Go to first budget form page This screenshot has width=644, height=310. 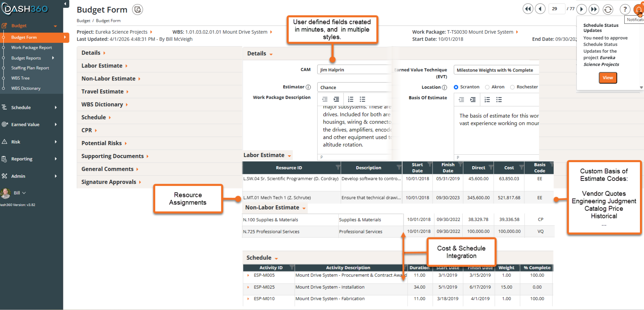click(x=528, y=9)
